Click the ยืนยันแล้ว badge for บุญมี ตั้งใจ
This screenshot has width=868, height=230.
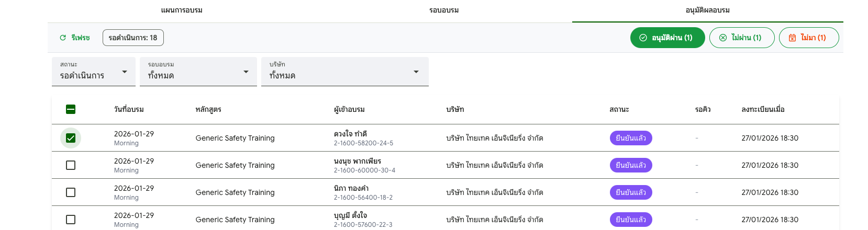[631, 220]
